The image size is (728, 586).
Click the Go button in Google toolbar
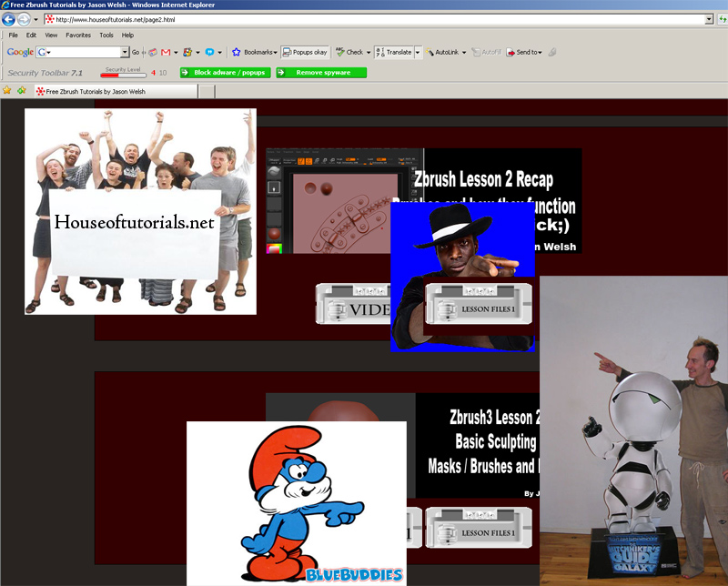136,53
